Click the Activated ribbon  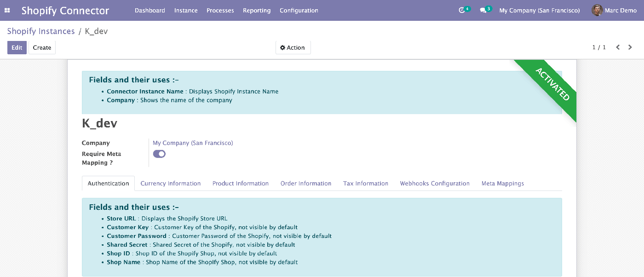pos(552,84)
